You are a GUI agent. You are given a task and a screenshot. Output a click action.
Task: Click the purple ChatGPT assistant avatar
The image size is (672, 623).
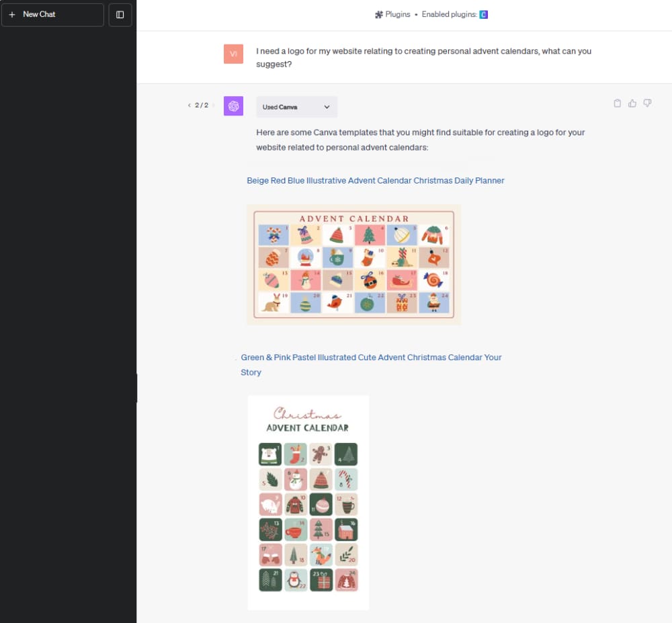[233, 106]
